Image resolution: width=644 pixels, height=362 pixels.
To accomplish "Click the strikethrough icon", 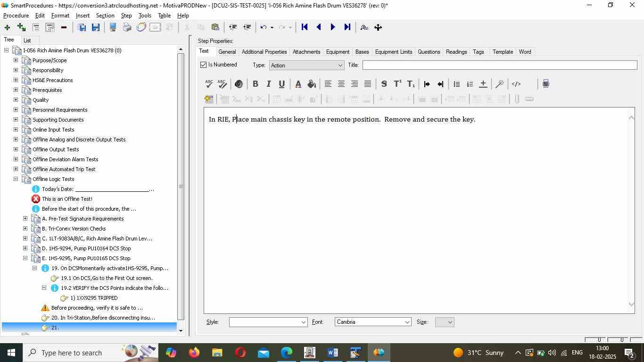I will pos(384,84).
